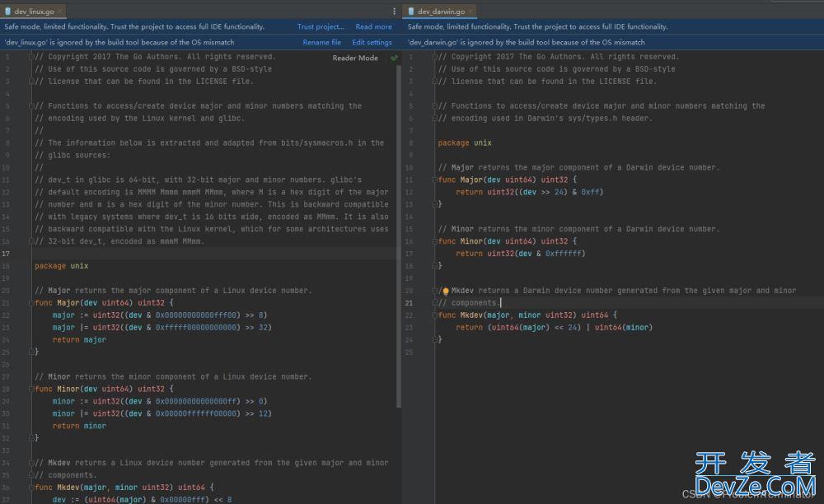
Task: Click 'return uint32(dev & 0xffffff)' line
Action: [x=520, y=254]
